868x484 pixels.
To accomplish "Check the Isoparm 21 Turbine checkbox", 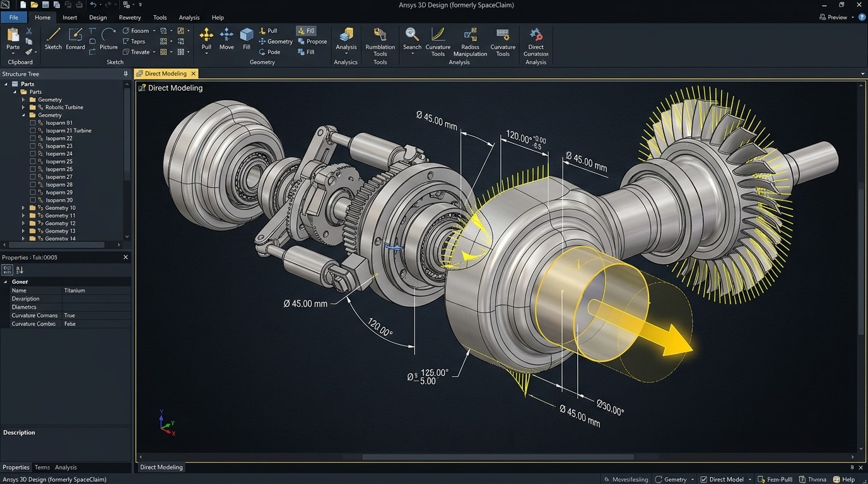I will pos(33,130).
